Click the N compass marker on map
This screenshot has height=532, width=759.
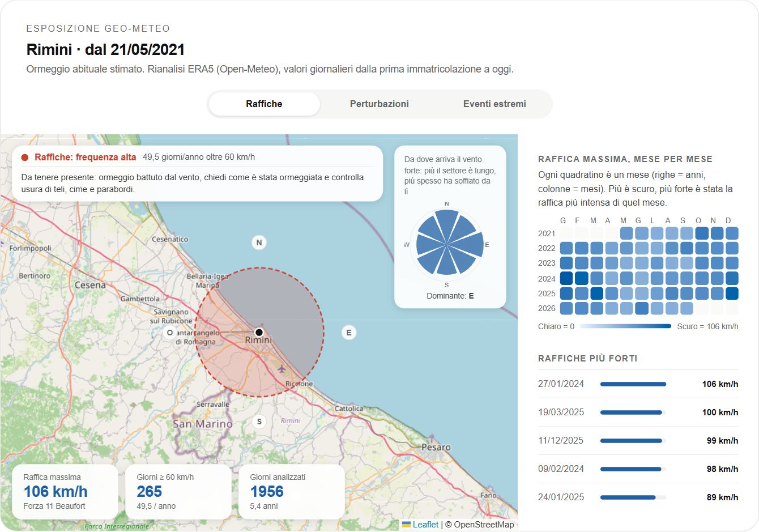coord(259,242)
